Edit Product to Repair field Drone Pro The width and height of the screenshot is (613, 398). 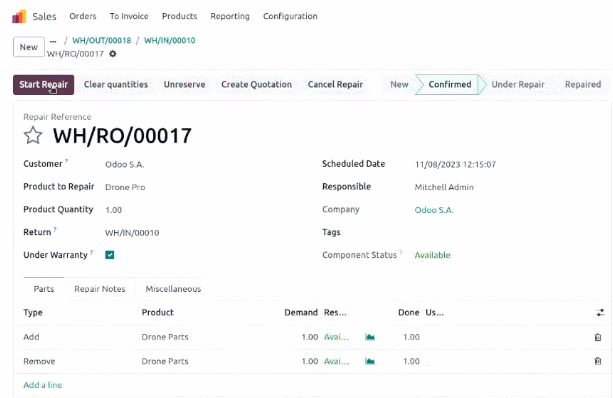125,187
